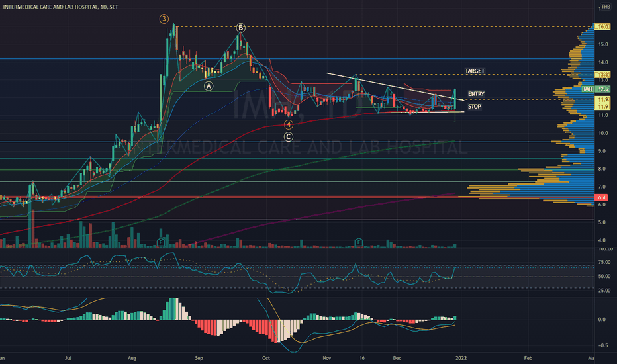Select the TARGET text annotation
Viewport: 617px width, 364px height.
pyautogui.click(x=475, y=71)
